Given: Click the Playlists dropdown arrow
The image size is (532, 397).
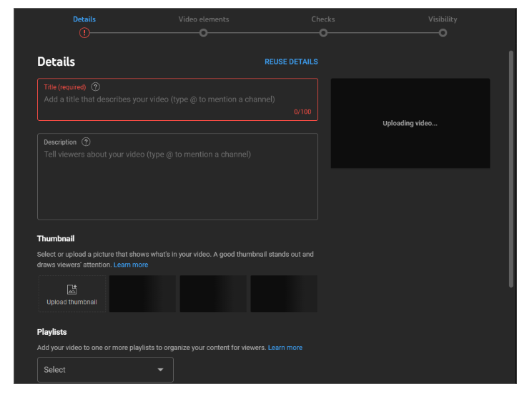Looking at the screenshot, I should click(160, 370).
